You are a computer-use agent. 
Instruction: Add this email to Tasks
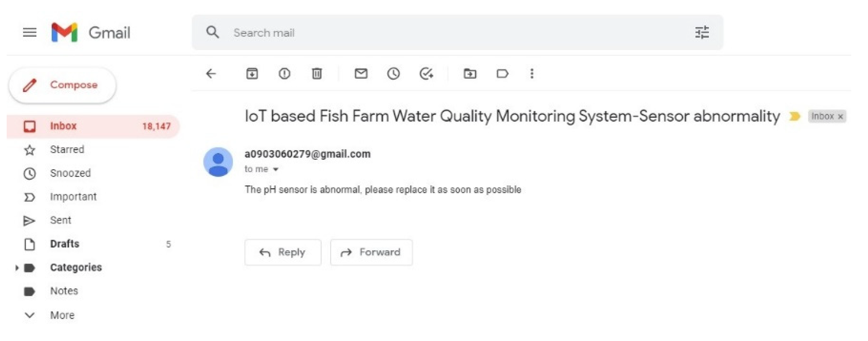426,74
